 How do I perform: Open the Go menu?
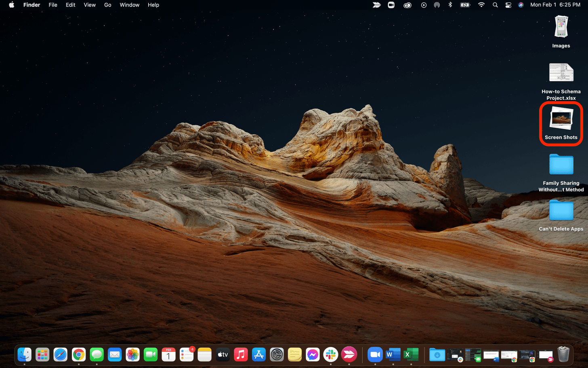tap(108, 5)
